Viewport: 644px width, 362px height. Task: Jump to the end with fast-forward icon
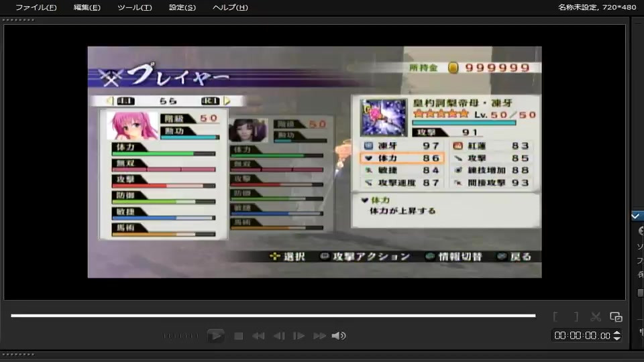319,336
